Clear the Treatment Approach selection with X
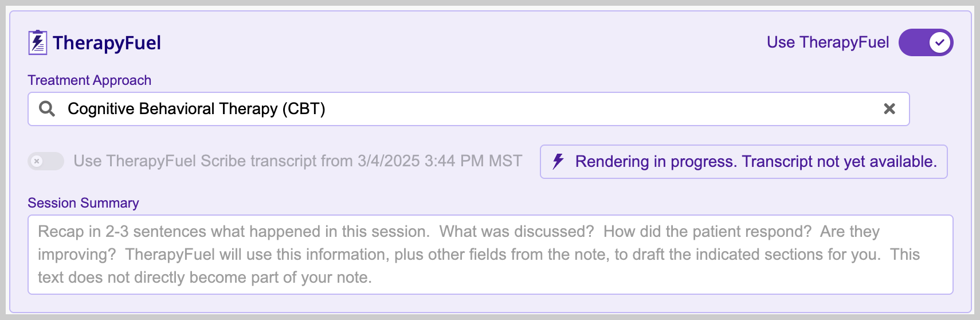 click(889, 109)
